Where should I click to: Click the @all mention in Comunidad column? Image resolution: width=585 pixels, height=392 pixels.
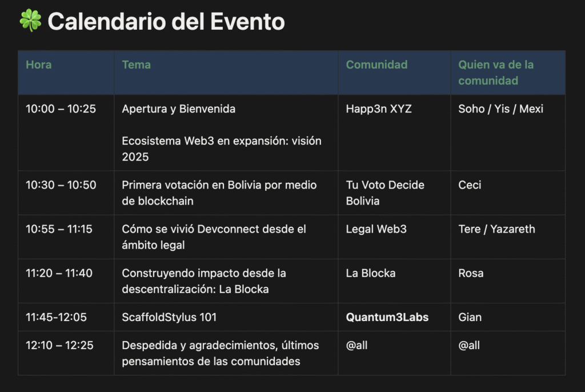tap(356, 345)
